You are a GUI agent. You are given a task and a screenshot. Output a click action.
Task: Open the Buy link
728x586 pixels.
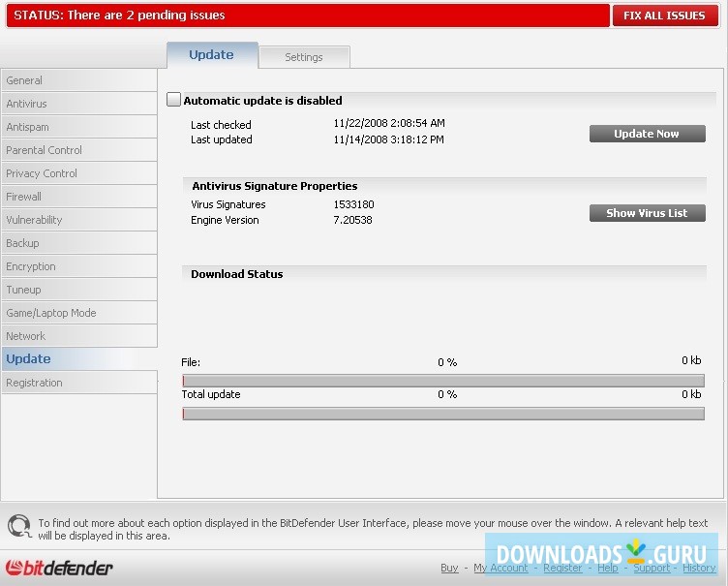[x=449, y=568]
